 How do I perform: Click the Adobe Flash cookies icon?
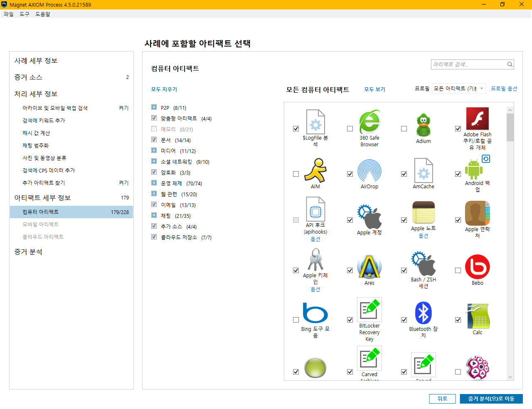tap(478, 118)
